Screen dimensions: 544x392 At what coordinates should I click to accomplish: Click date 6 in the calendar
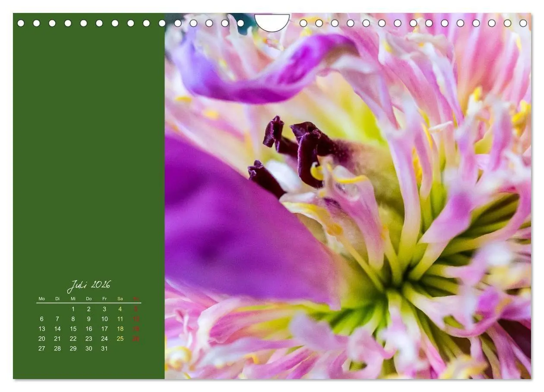[x=41, y=319]
